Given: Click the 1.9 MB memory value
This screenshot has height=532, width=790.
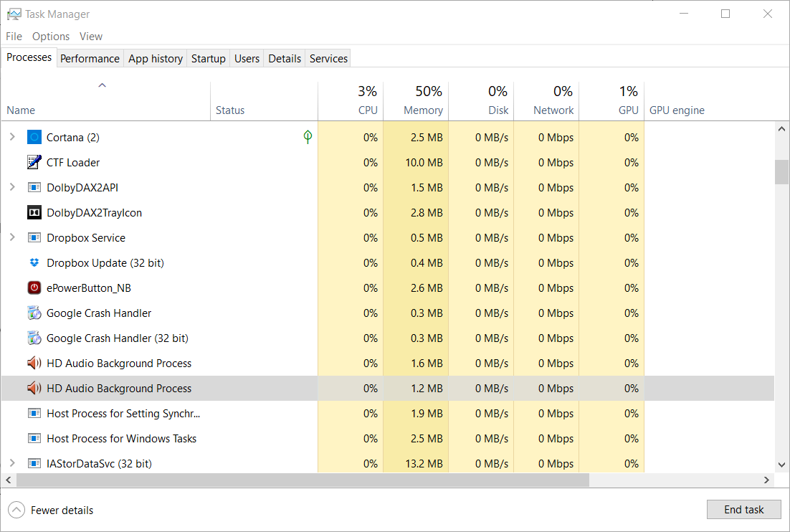Looking at the screenshot, I should (x=427, y=413).
